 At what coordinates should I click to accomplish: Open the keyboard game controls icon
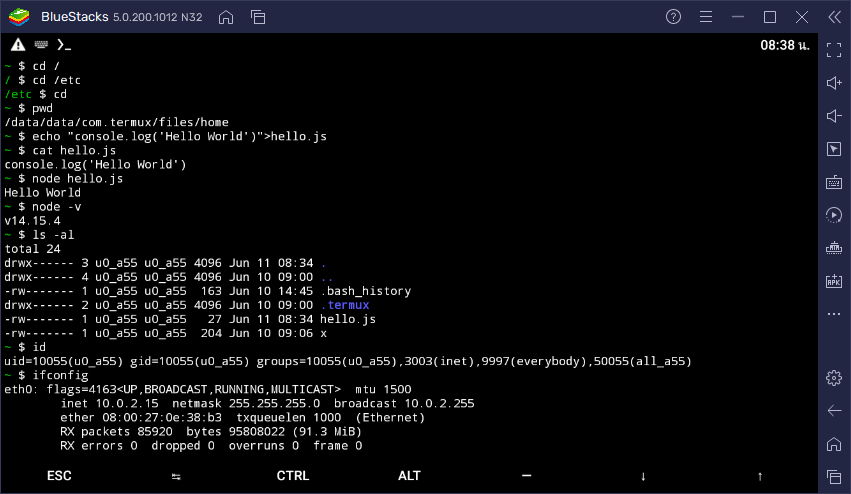click(x=834, y=182)
